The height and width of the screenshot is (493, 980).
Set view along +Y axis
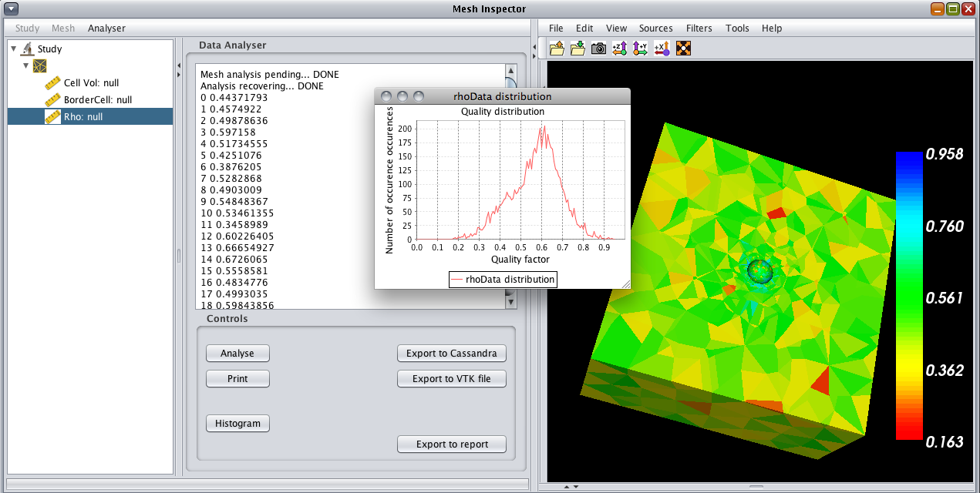[640, 49]
